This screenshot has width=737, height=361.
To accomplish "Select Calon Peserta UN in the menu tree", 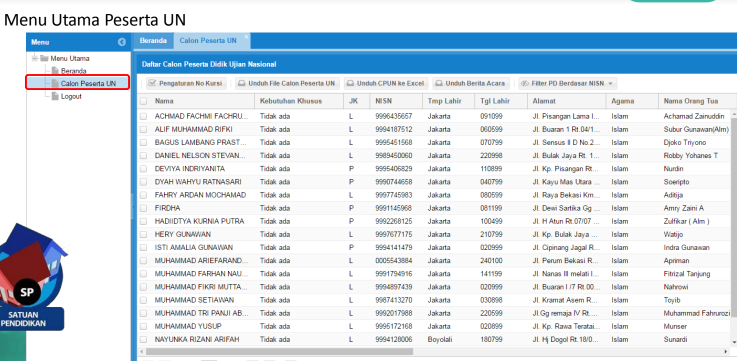I will pyautogui.click(x=88, y=84).
